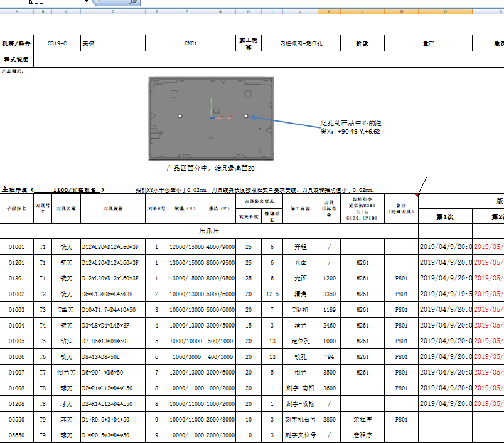Click the Insert Function fx icon
504x443 pixels.
[x=131, y=3]
